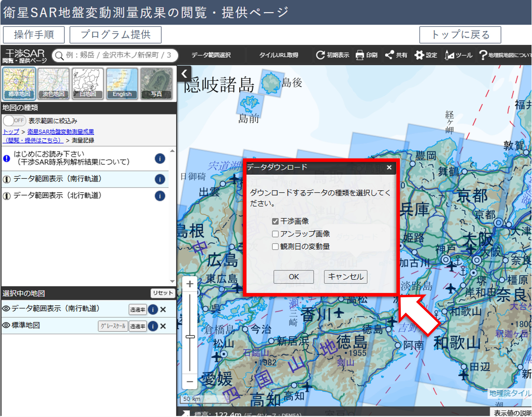The image size is (532, 417).
Task: Select the 淡色地図 base map thumbnail
Action: pos(53,84)
